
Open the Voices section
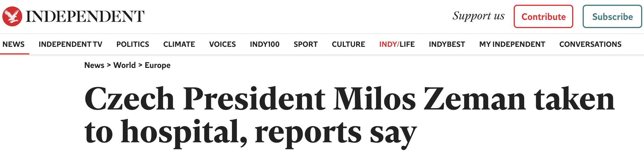pyautogui.click(x=222, y=44)
